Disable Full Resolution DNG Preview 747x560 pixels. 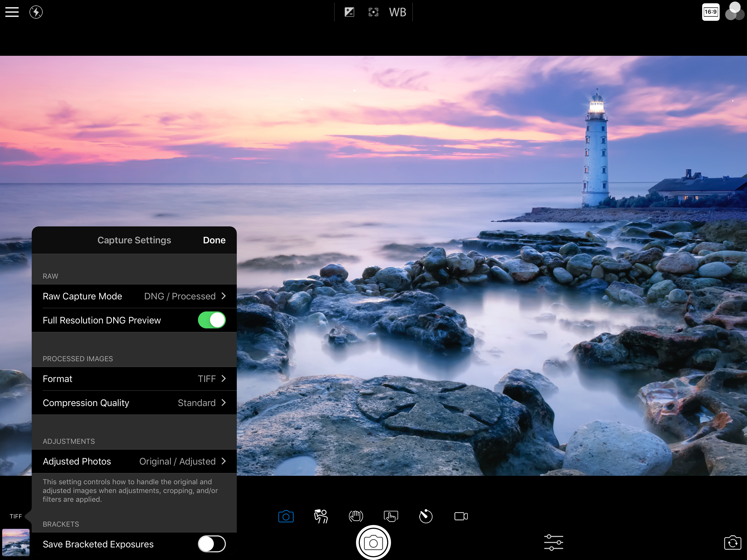212,320
